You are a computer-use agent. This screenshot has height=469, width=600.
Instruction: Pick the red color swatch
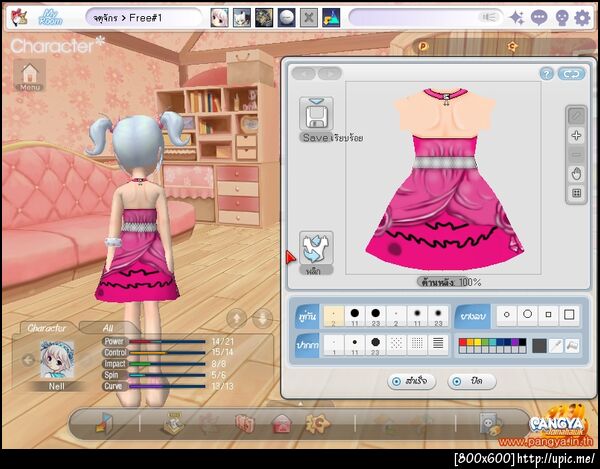click(x=463, y=342)
